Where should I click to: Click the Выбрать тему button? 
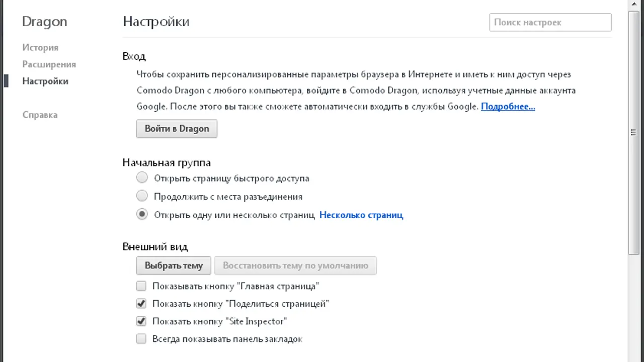point(174,265)
